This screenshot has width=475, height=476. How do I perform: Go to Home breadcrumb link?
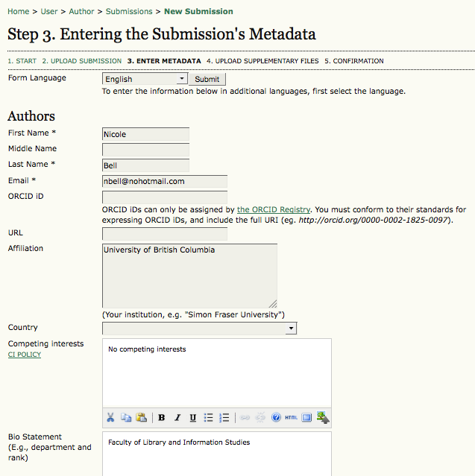click(x=19, y=11)
